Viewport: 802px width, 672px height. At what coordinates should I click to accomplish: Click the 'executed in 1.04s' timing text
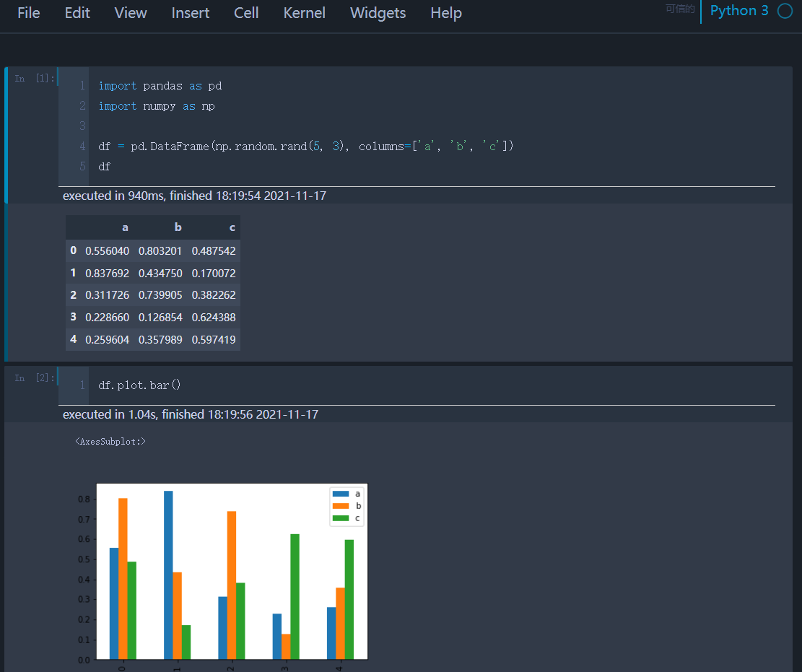pyautogui.click(x=191, y=414)
